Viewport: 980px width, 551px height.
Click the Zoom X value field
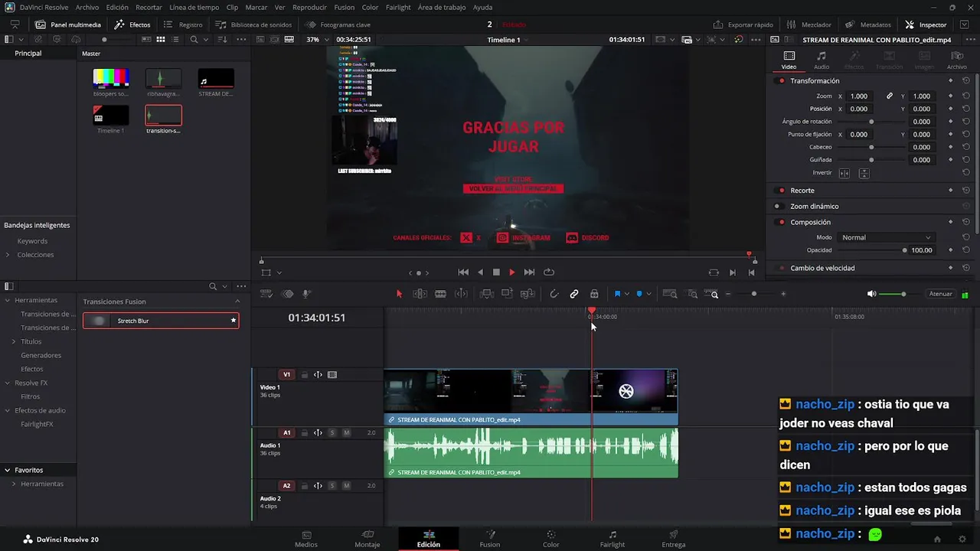point(859,96)
